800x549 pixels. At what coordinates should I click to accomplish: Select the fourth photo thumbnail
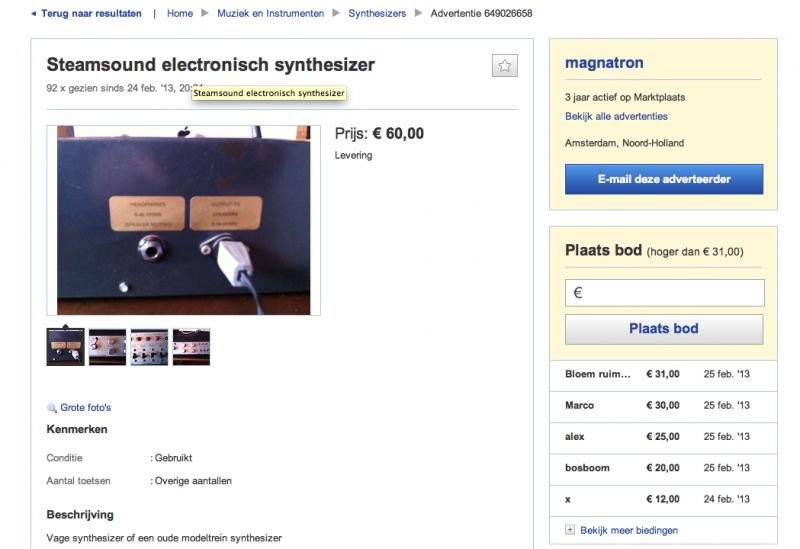pyautogui.click(x=191, y=347)
